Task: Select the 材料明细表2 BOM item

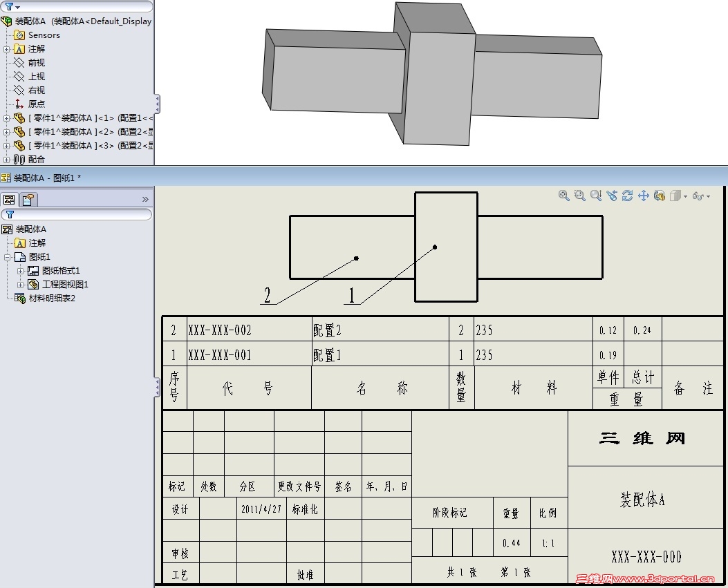Action: click(x=52, y=298)
